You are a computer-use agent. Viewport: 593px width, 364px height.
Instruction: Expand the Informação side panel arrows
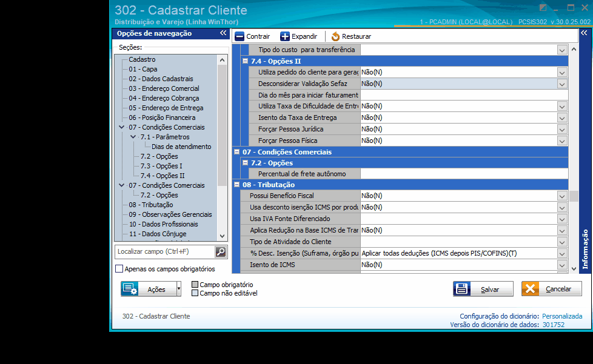(x=585, y=33)
